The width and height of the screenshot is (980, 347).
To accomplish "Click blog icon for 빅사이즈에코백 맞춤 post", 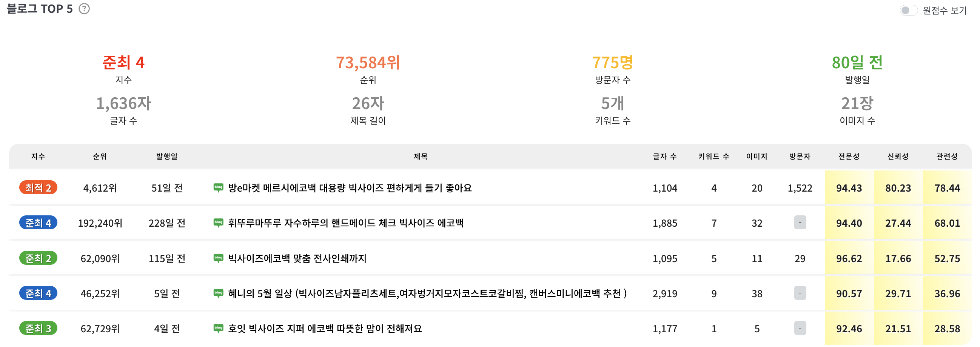I will pyautogui.click(x=218, y=258).
